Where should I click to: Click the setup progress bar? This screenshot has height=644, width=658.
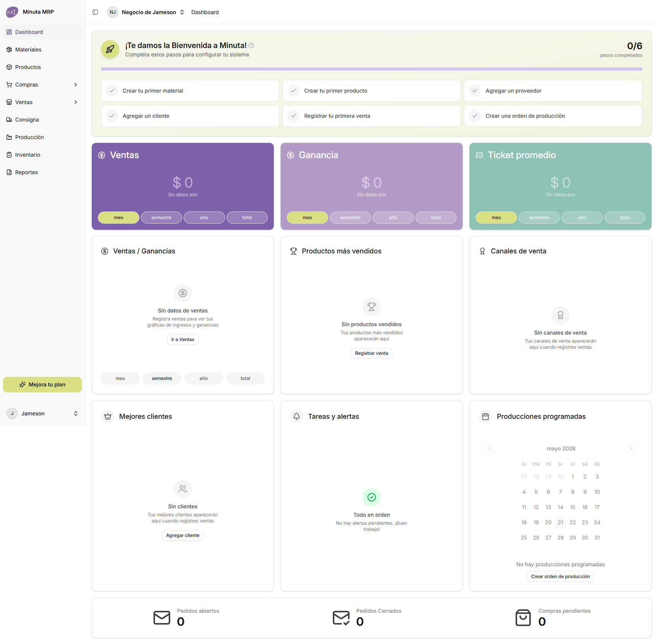point(372,69)
